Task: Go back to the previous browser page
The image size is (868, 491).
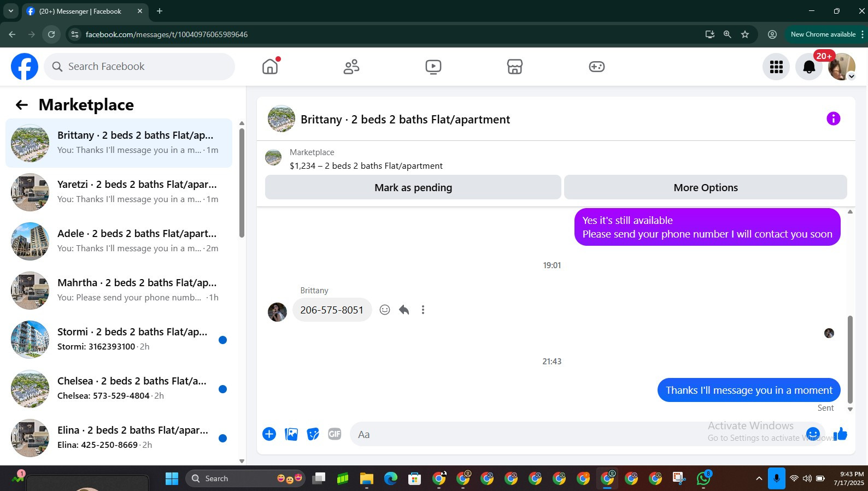Action: tap(12, 34)
